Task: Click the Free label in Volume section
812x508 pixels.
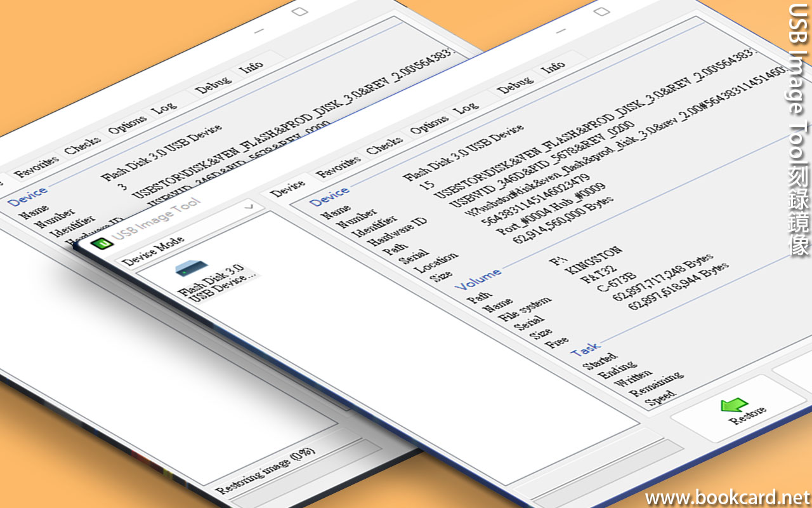Action: (x=557, y=344)
